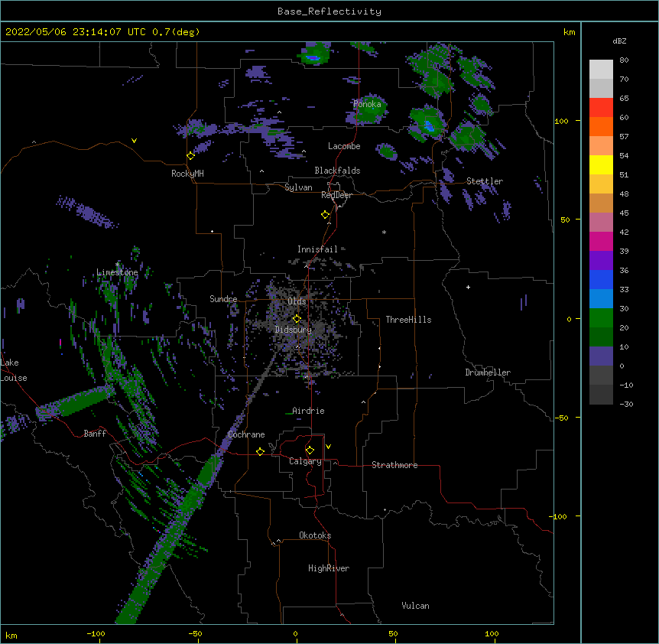Click the Limestone label
The width and height of the screenshot is (659, 644).
point(117,272)
